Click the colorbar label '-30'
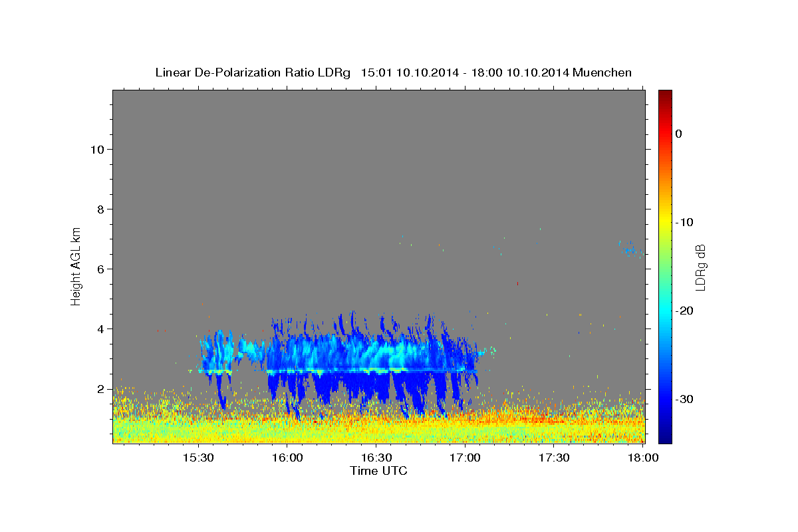The height and width of the screenshot is (532, 798). pyautogui.click(x=685, y=399)
